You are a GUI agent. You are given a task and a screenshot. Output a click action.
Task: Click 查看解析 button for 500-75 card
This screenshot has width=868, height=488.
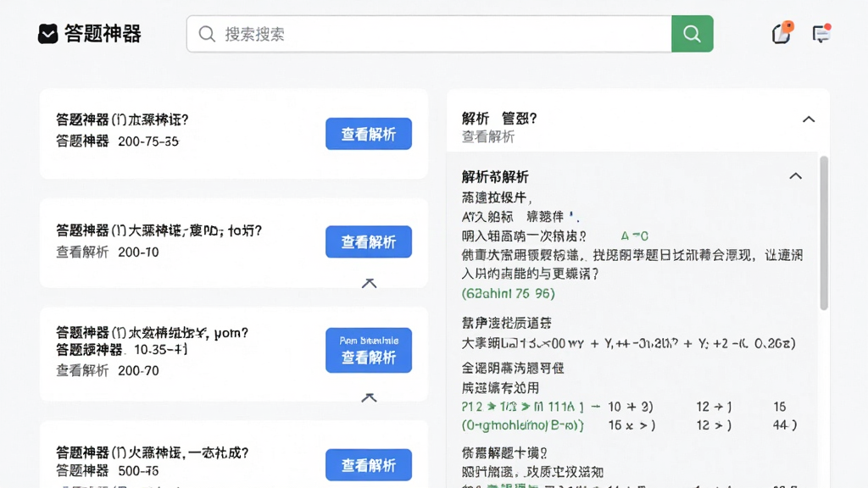(369, 465)
